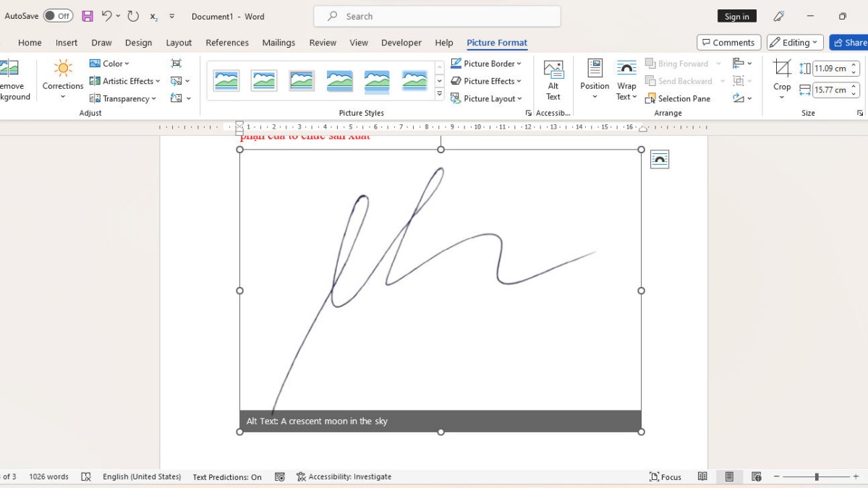Viewport: 868px width, 488px height.
Task: Switch to Read Mode view icon
Action: 702,477
